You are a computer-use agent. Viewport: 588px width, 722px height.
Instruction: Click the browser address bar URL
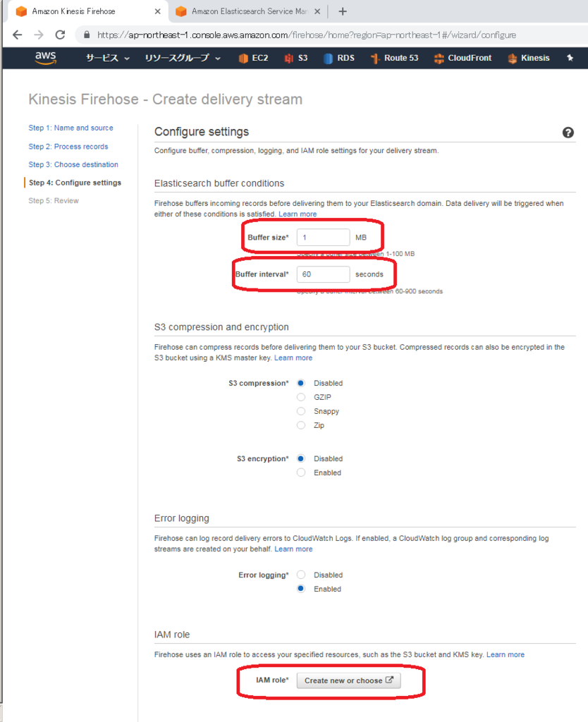(307, 35)
